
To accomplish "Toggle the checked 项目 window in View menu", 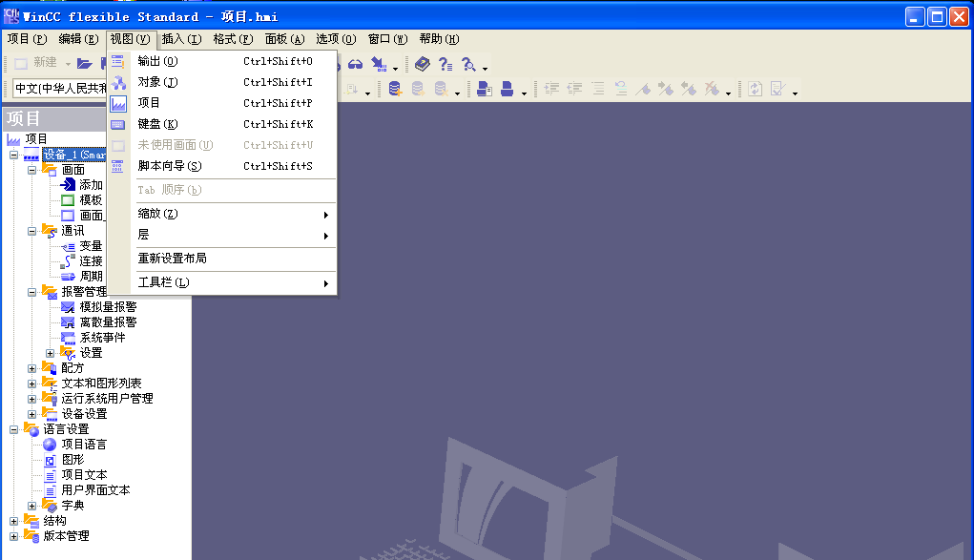I will (x=223, y=103).
